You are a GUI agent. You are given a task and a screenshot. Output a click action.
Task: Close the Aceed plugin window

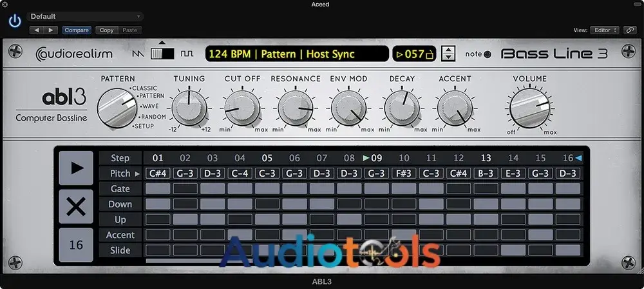coord(5,4)
